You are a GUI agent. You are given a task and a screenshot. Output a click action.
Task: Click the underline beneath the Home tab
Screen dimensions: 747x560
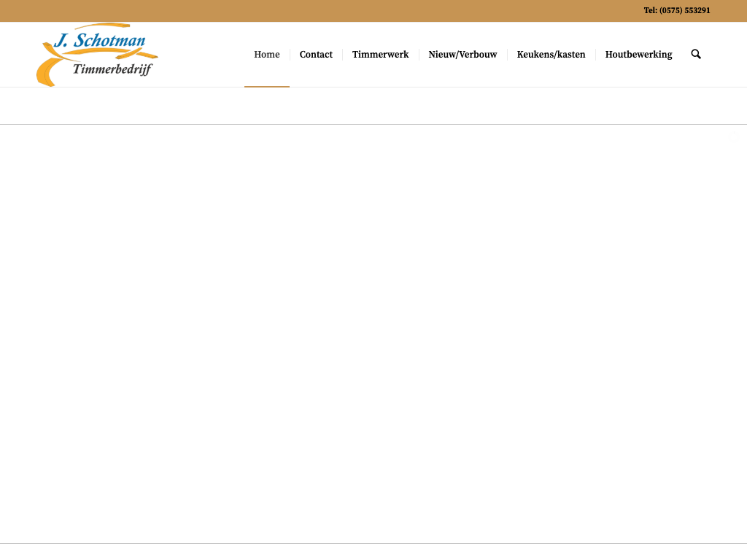[x=266, y=86]
